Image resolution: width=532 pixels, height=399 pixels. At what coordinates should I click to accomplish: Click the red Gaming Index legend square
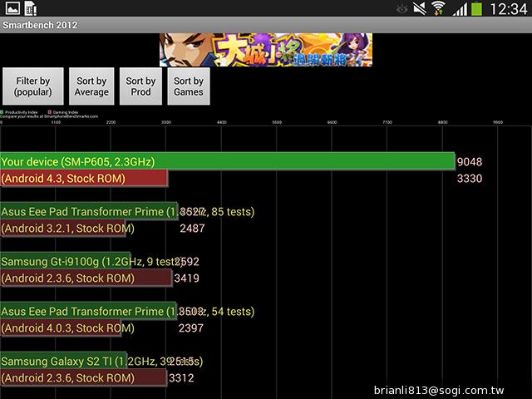pos(50,111)
